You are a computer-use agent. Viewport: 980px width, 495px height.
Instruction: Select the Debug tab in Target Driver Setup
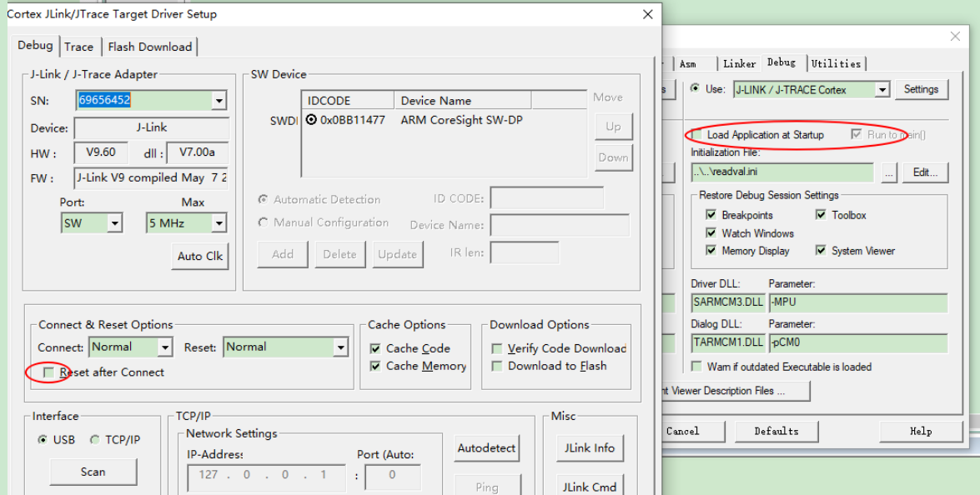(35, 46)
